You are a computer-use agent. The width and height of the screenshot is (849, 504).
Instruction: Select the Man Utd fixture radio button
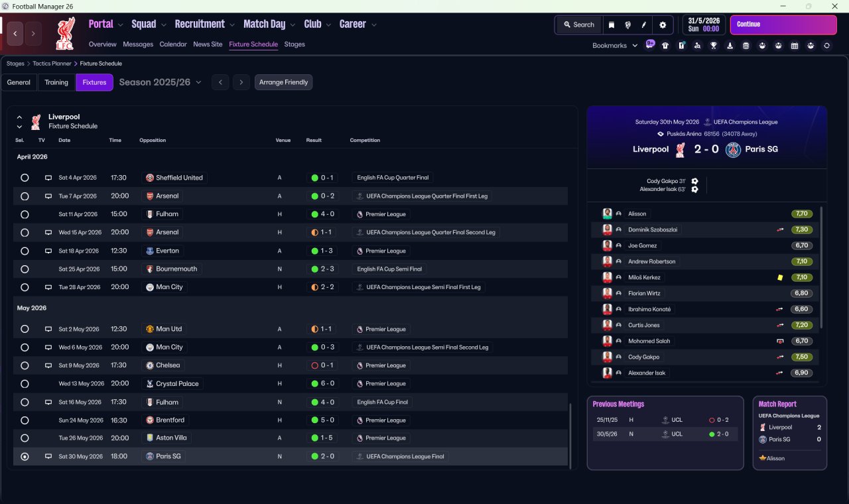[x=25, y=329]
